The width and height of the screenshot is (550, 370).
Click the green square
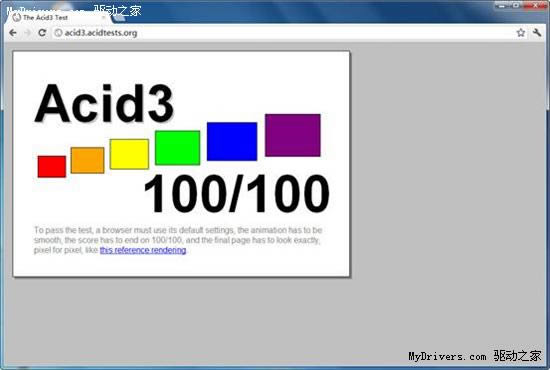coord(177,148)
